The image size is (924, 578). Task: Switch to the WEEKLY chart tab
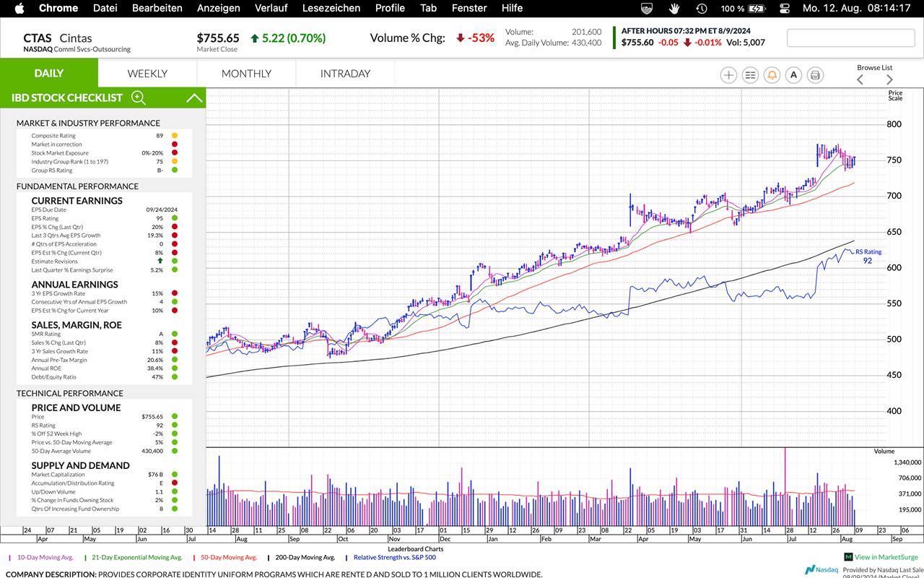(147, 73)
